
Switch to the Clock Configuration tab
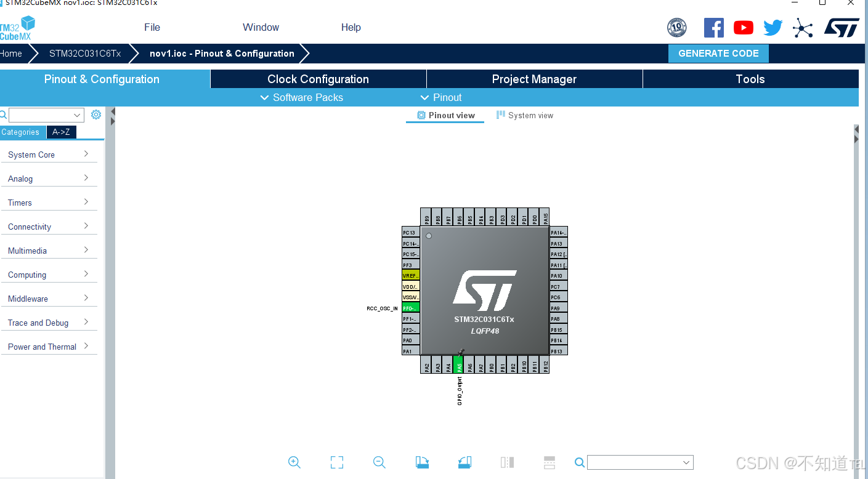click(x=318, y=79)
